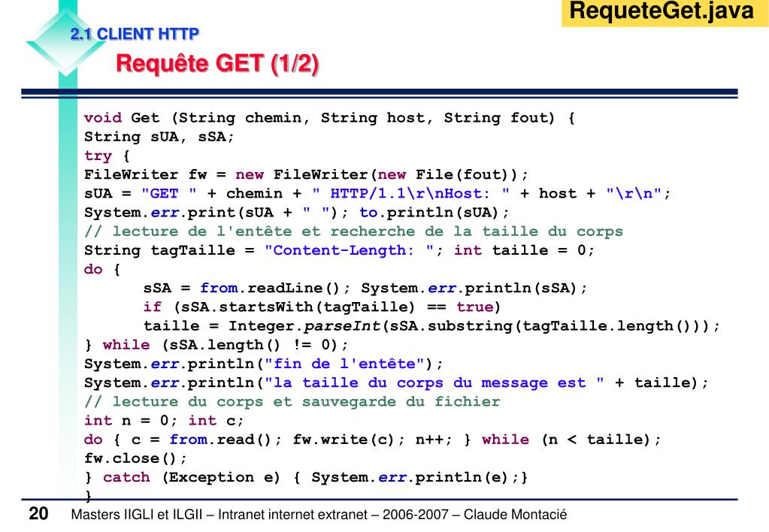Click the 'taille = Integer.parseInt' line
The width and height of the screenshot is (769, 532).
(x=431, y=326)
